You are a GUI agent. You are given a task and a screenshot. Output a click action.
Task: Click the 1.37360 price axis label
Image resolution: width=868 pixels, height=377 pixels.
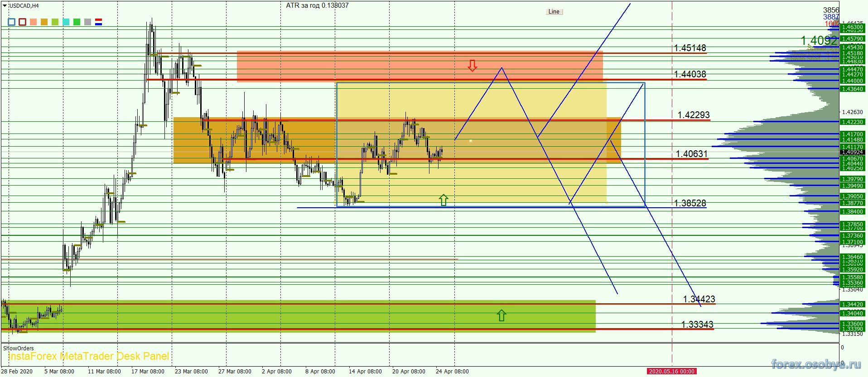(x=852, y=236)
